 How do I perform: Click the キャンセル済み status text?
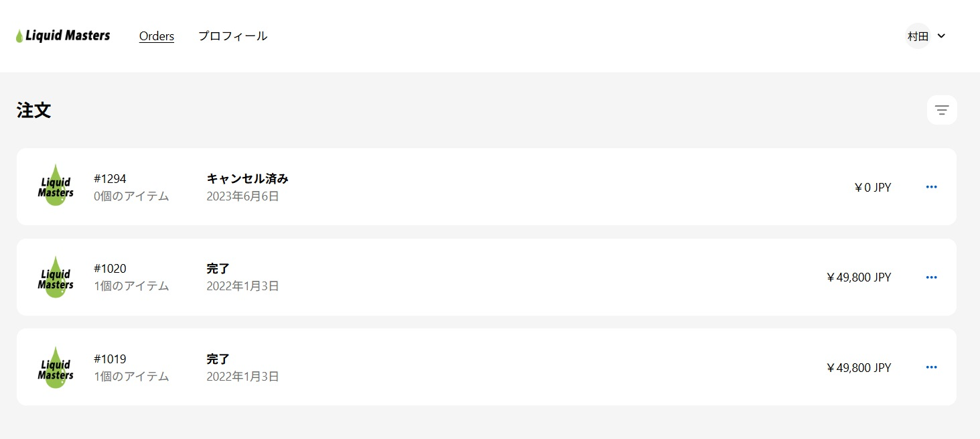247,179
